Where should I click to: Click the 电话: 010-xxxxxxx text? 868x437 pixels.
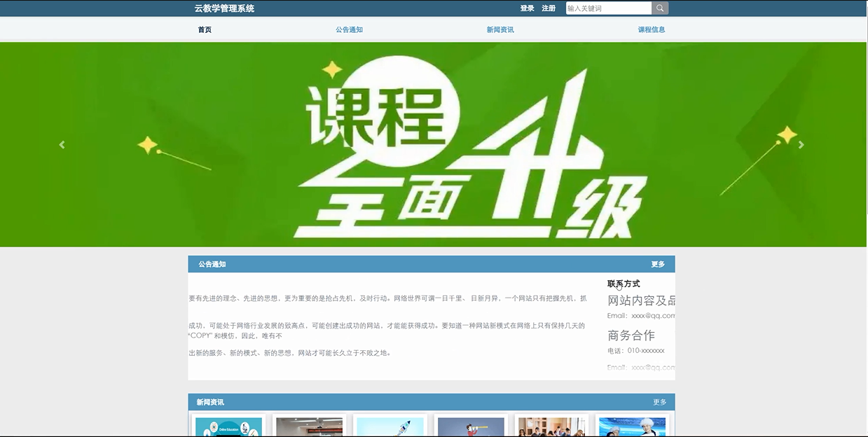[x=636, y=350]
